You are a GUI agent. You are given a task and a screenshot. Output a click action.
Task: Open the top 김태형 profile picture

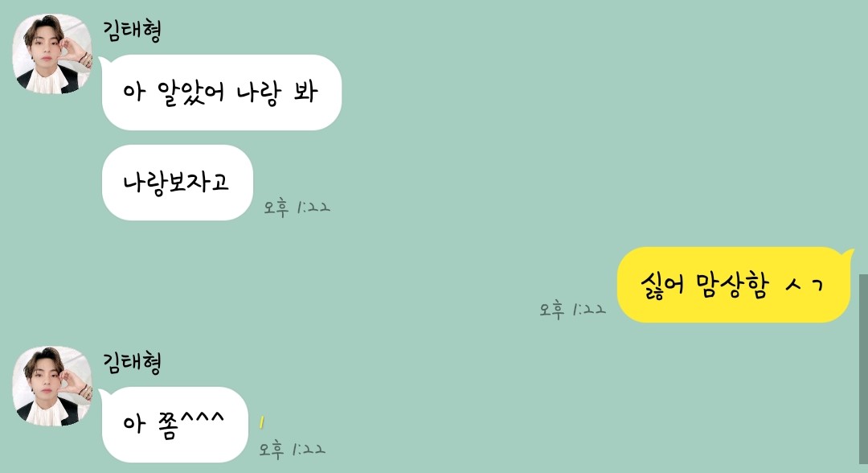tap(52, 54)
